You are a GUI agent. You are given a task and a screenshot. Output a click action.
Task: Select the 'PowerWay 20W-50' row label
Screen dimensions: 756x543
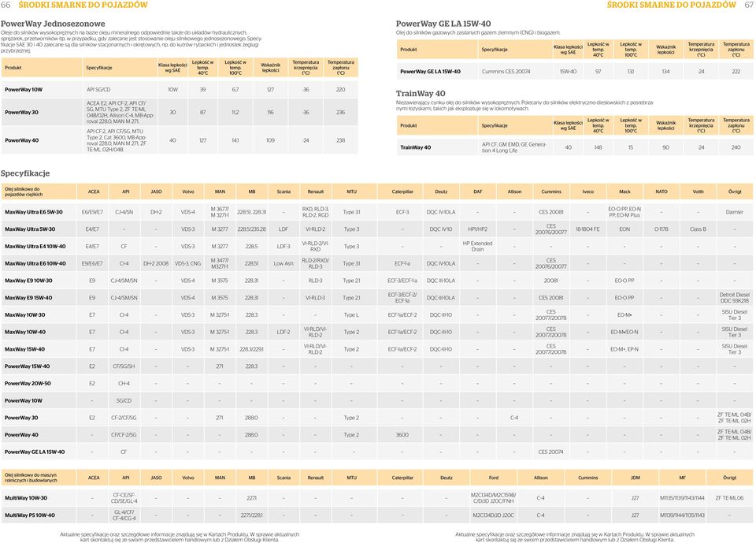(28, 383)
